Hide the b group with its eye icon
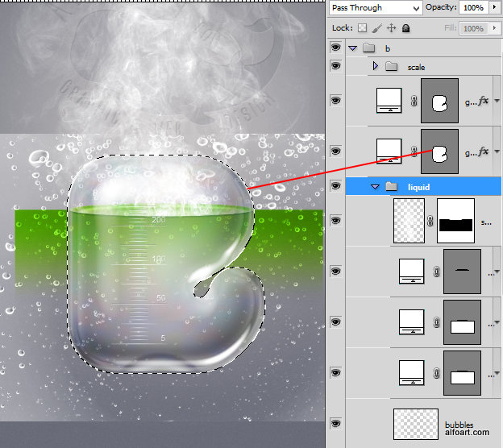Viewport: 503px width, 448px height. point(335,48)
